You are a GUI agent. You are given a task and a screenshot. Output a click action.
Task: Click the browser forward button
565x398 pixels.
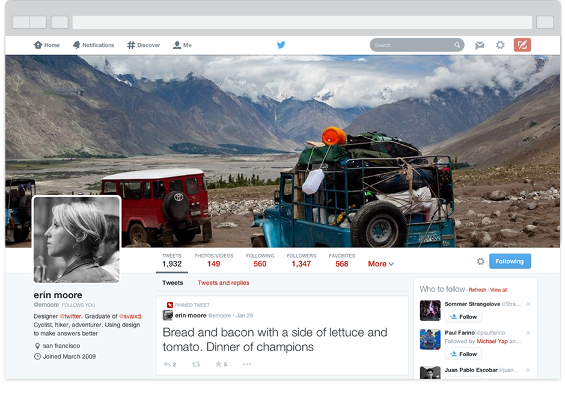(38, 22)
